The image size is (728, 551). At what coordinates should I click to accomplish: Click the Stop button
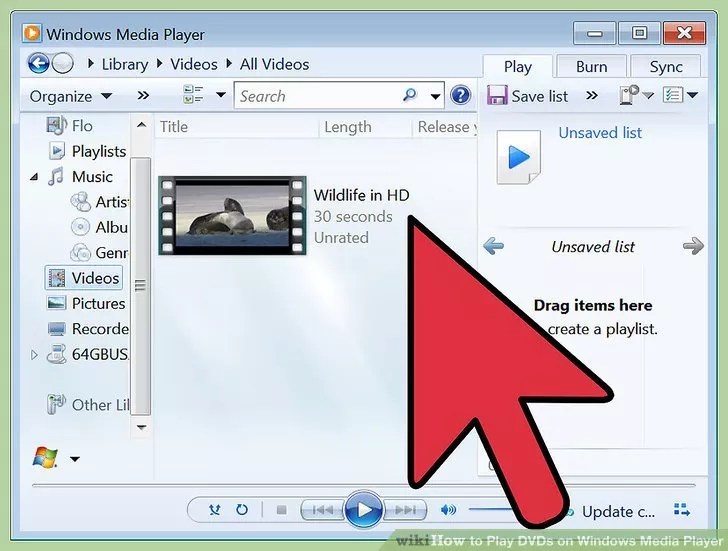[281, 510]
